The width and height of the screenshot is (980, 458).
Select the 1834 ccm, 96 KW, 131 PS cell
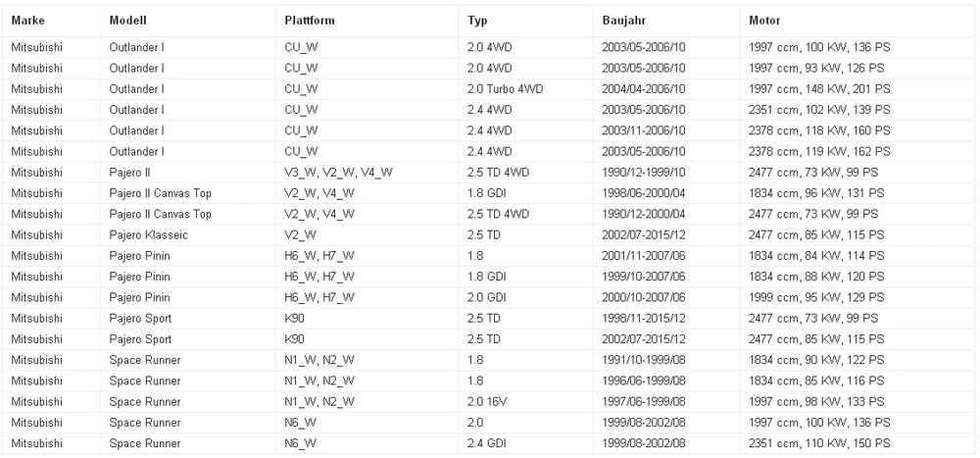(x=857, y=193)
